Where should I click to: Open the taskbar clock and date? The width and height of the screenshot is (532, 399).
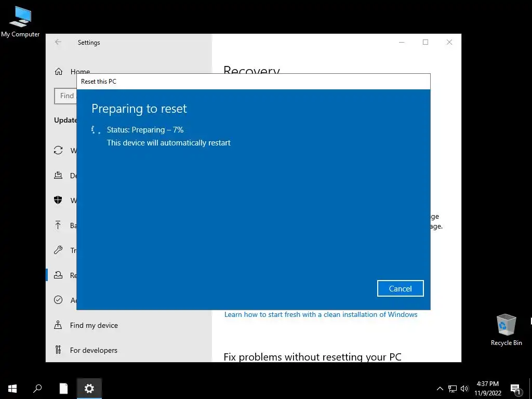487,389
